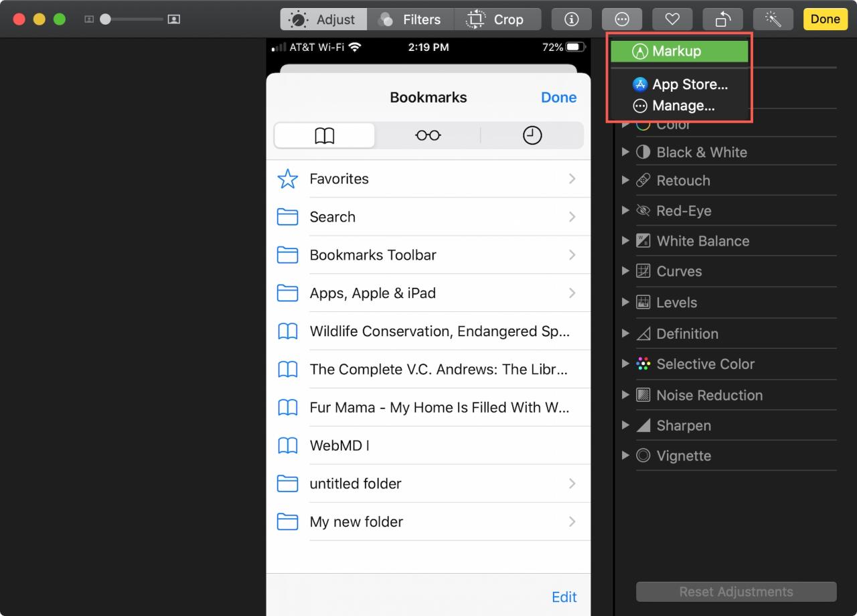Screen dimensions: 857x616
Task: Expand the White Balance section
Action: click(x=625, y=241)
